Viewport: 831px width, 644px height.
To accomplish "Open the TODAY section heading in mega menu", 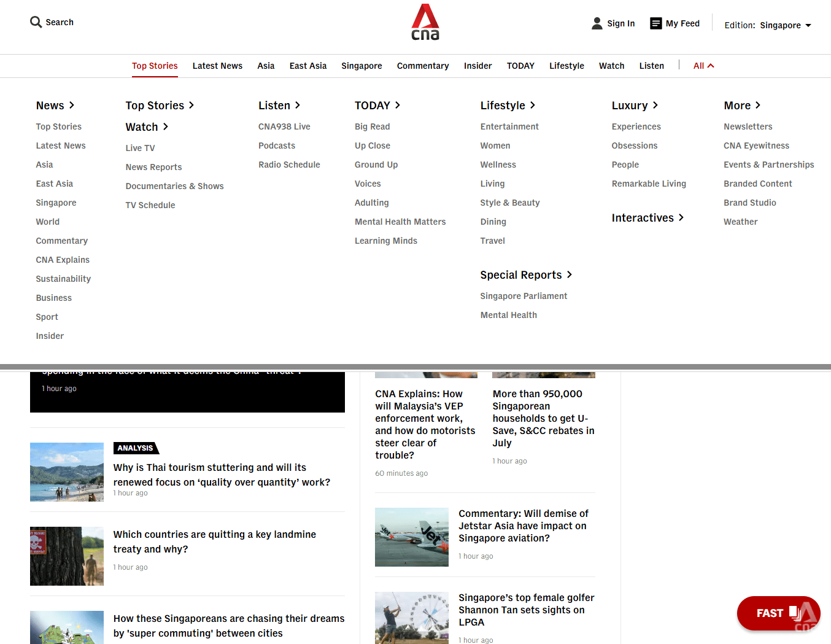I will tap(377, 106).
